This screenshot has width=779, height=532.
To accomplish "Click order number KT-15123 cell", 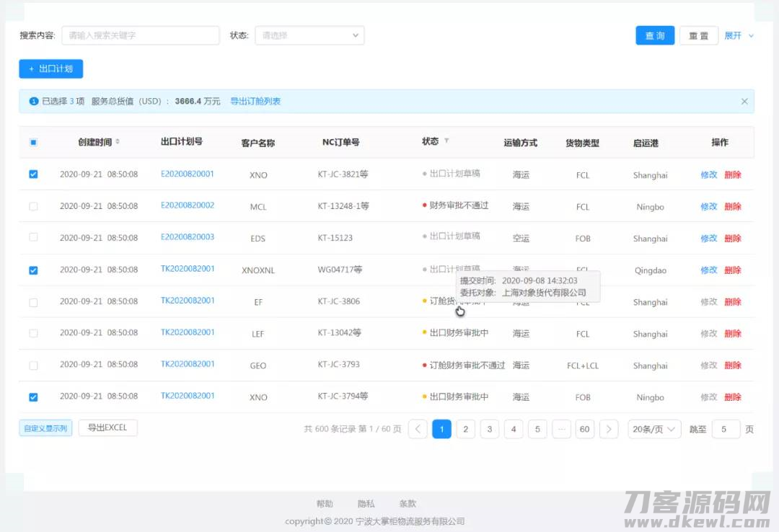I will [335, 238].
